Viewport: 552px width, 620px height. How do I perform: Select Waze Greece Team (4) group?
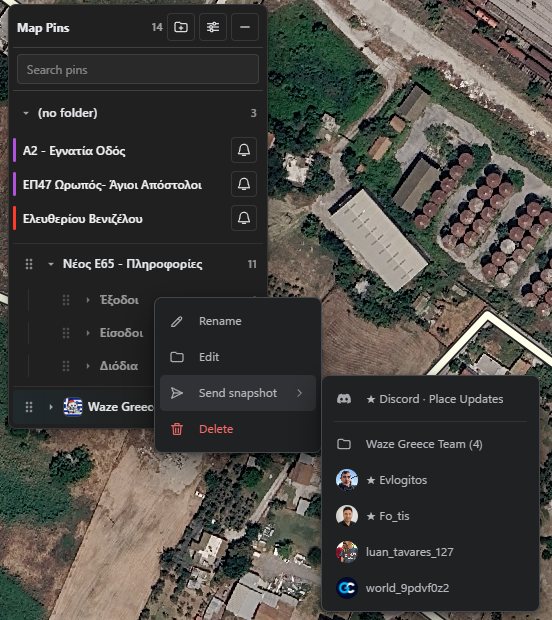(x=431, y=444)
